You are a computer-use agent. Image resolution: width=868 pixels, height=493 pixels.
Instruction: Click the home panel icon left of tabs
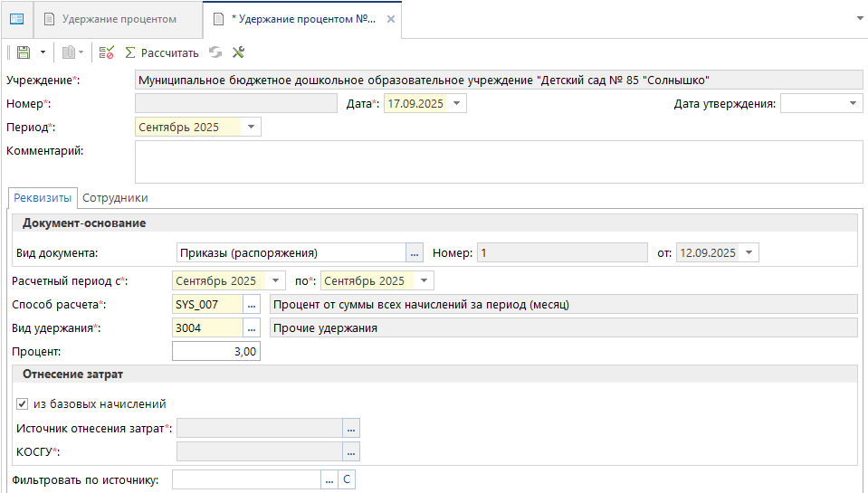tap(16, 19)
